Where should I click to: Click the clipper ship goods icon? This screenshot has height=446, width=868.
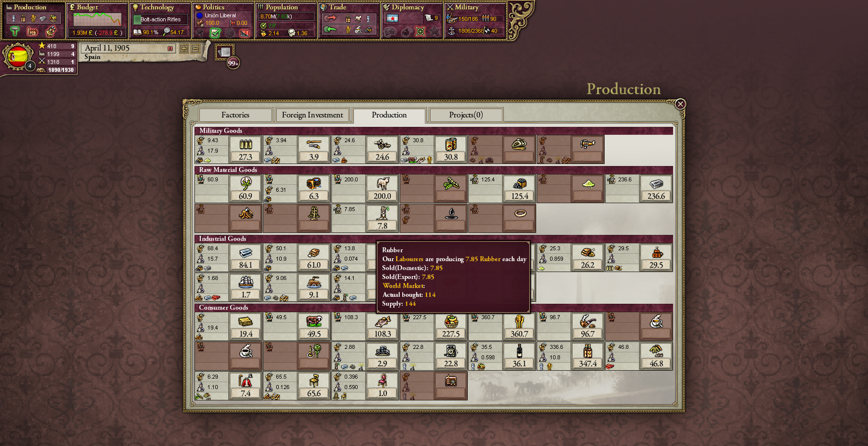[x=246, y=282]
